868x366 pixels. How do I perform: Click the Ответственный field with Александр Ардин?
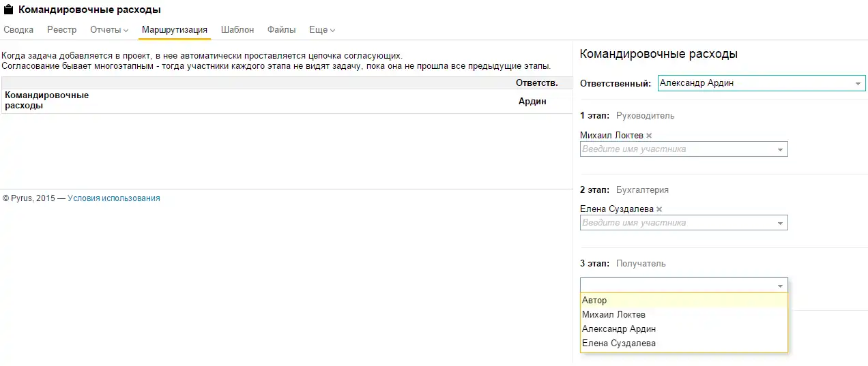(762, 83)
